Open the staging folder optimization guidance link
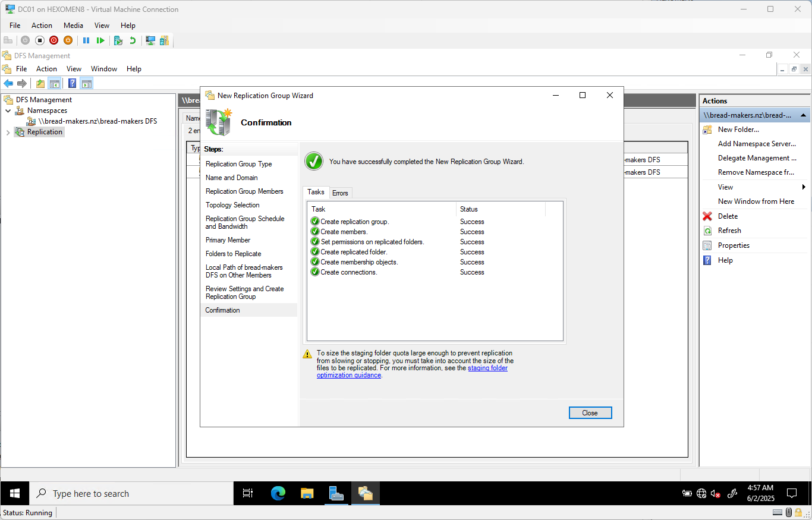 487,368
